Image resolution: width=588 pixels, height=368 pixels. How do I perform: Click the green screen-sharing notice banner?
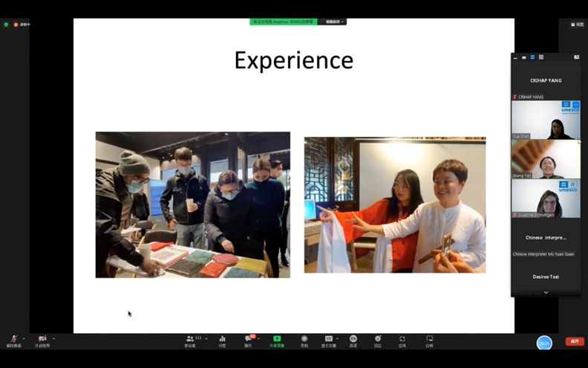[284, 22]
